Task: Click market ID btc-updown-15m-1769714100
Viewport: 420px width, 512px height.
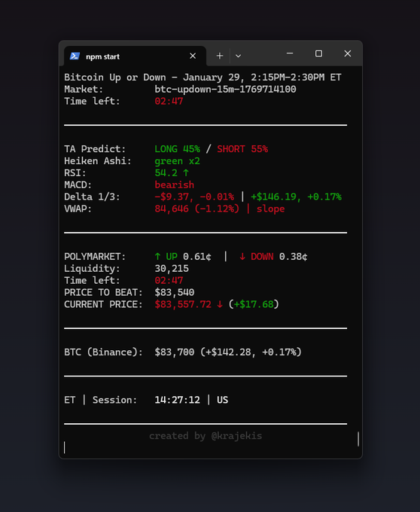Action: coord(226,89)
